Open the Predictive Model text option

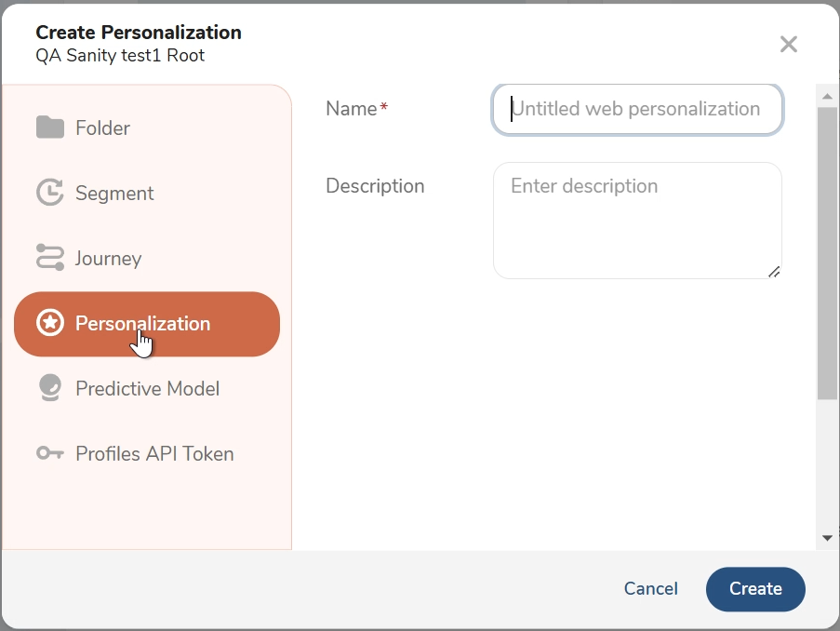tap(147, 389)
